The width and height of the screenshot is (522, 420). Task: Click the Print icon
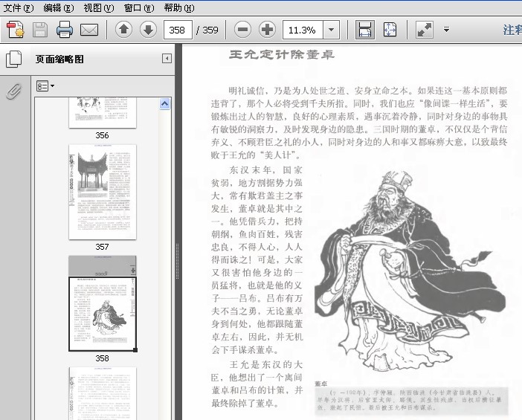point(65,30)
